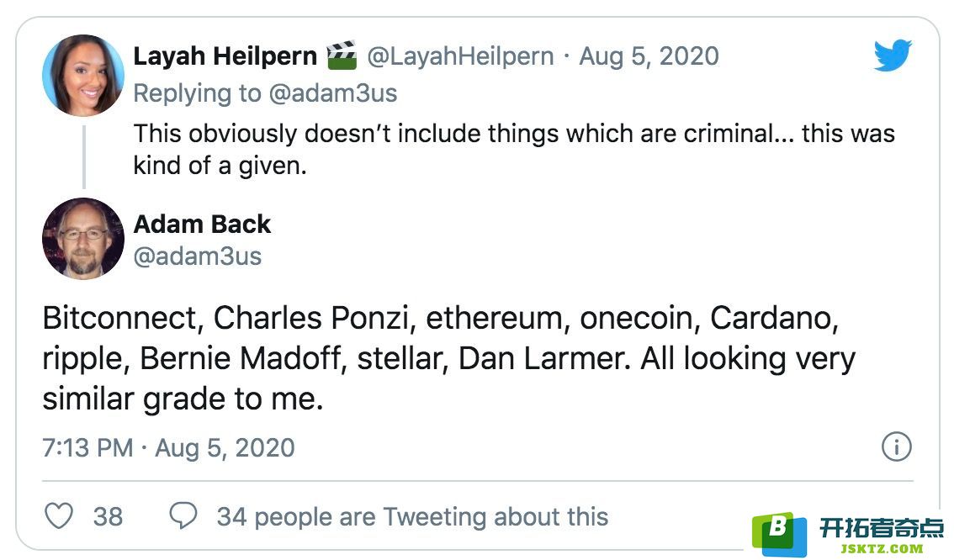Open the Adam Back display name
This screenshot has width=954, height=560.
202,225
